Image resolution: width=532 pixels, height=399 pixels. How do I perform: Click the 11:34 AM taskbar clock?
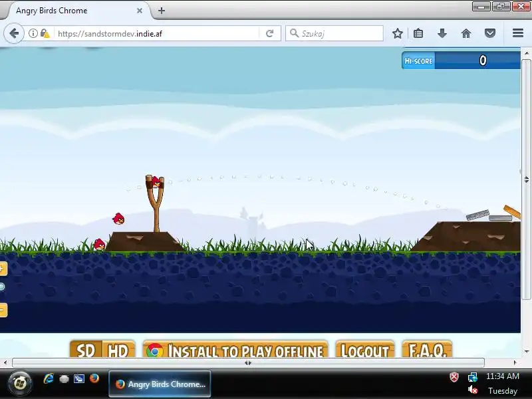pos(503,376)
